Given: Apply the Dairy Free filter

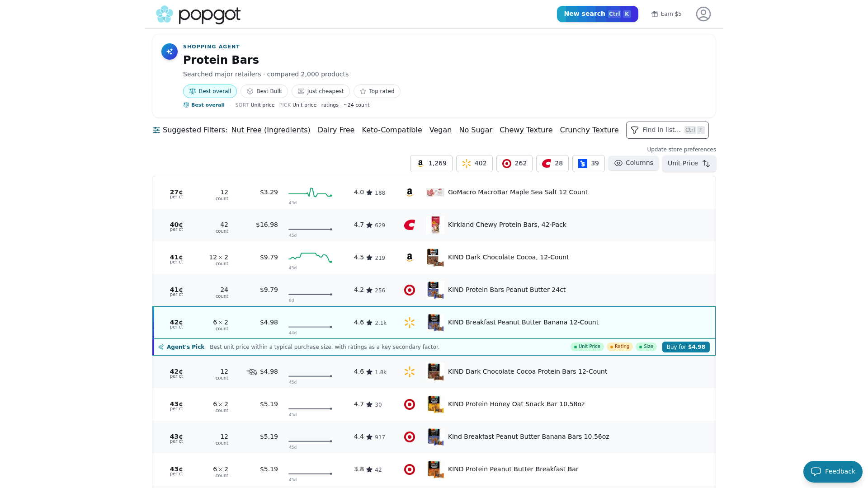Looking at the screenshot, I should click(x=336, y=130).
